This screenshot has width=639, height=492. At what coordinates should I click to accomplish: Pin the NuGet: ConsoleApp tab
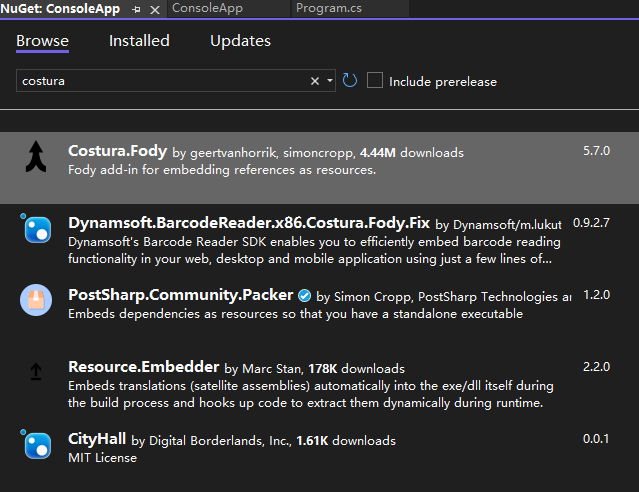pos(137,9)
